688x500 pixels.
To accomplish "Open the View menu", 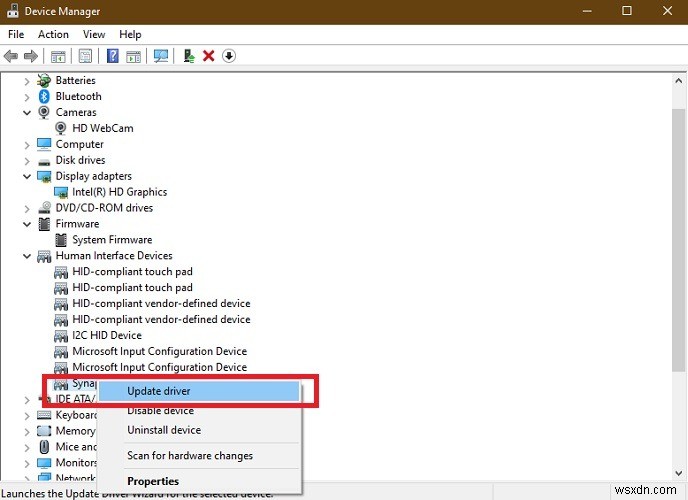I will click(x=94, y=34).
